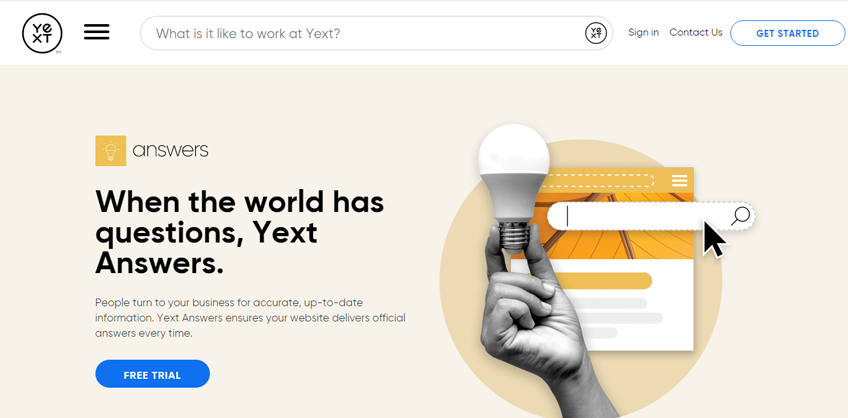Click the white hamburger icon in illustration

pos(679,180)
